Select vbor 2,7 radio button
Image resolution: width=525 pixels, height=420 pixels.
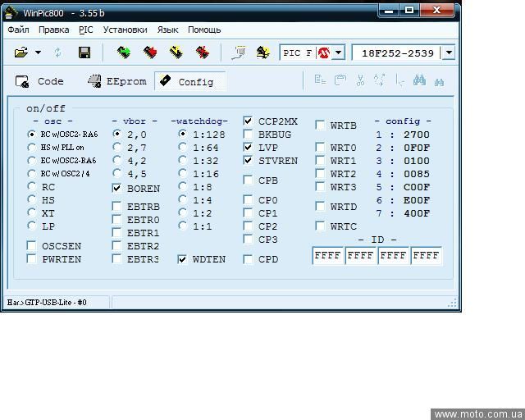[x=116, y=147]
